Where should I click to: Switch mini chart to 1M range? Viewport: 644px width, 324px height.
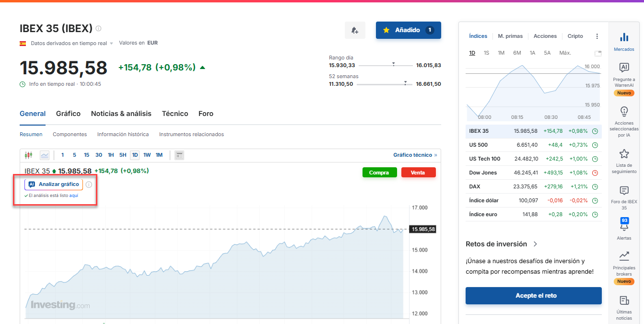(501, 53)
